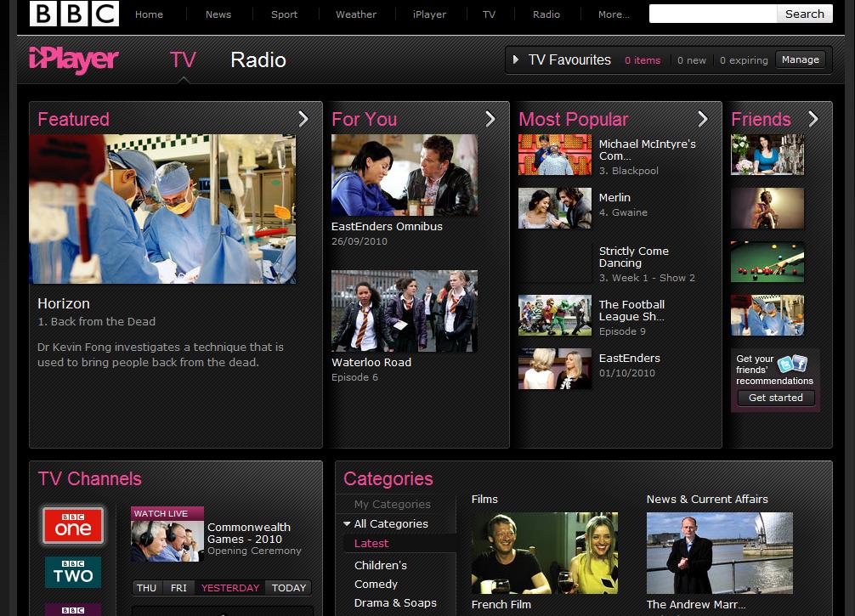The height and width of the screenshot is (616, 855).
Task: Select the YESTERDAY schedule tab
Action: [230, 588]
